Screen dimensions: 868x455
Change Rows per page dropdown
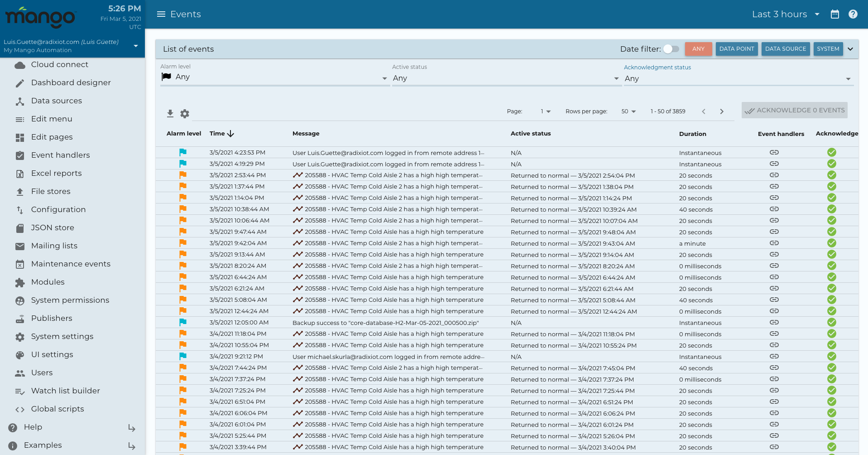click(x=628, y=111)
